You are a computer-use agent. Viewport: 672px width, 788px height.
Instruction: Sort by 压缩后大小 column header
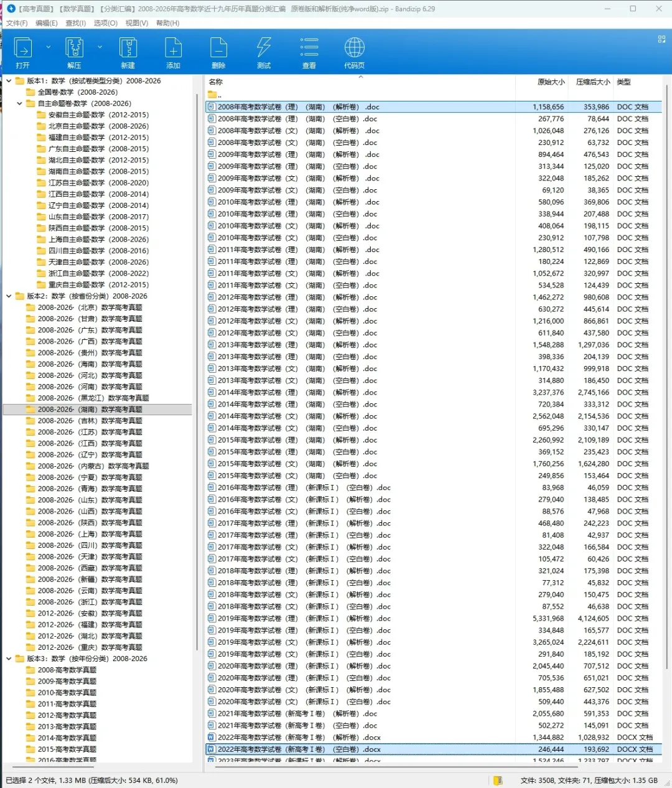pyautogui.click(x=592, y=82)
